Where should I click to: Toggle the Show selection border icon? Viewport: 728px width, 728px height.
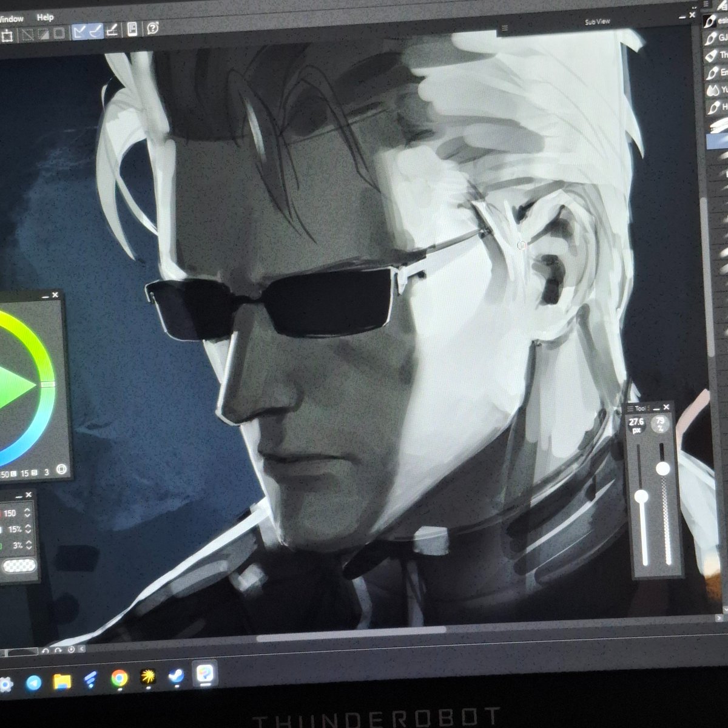(x=59, y=33)
